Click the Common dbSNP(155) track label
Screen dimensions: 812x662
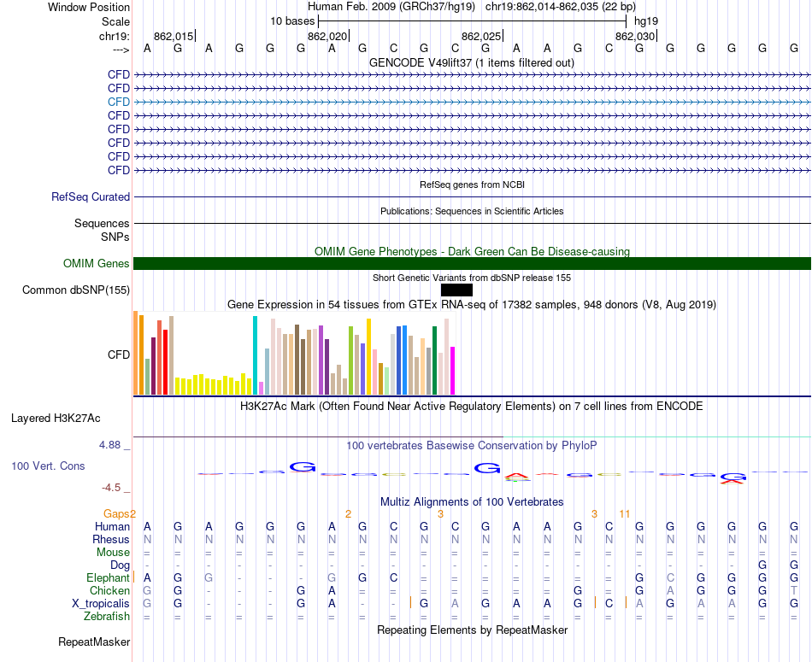tap(76, 290)
